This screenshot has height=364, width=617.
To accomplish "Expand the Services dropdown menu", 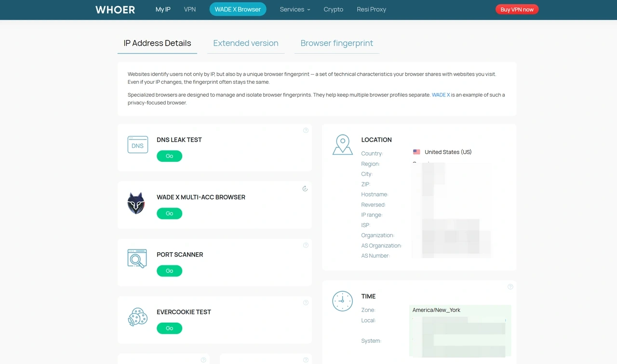I will pos(295,9).
